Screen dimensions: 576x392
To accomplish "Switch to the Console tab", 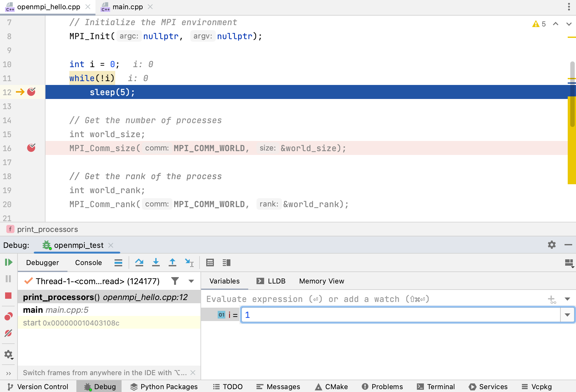I will coord(88,262).
